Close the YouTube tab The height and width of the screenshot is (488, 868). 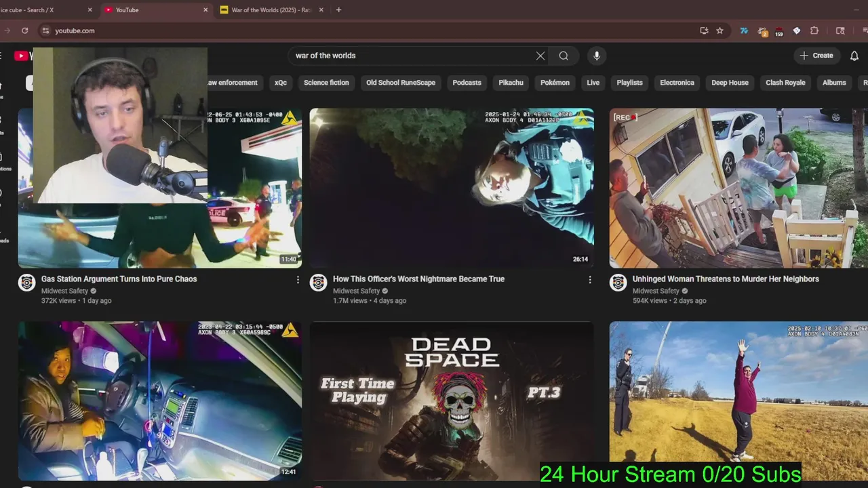pos(205,10)
